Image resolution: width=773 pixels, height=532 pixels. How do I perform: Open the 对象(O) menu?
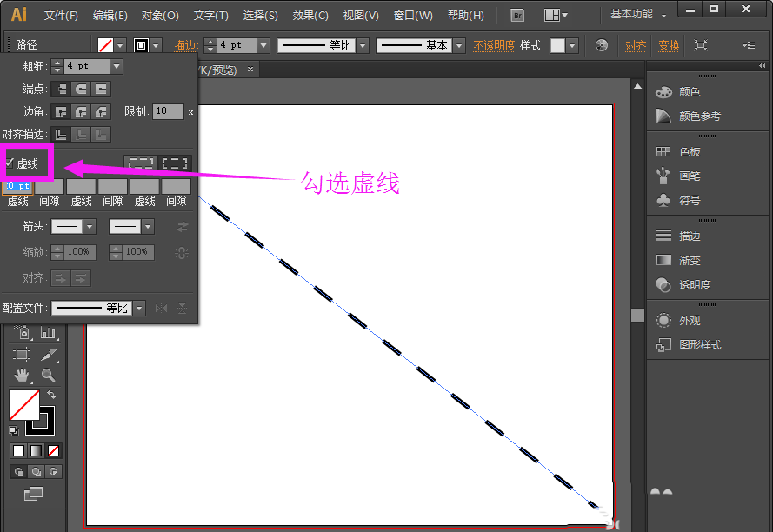(160, 16)
